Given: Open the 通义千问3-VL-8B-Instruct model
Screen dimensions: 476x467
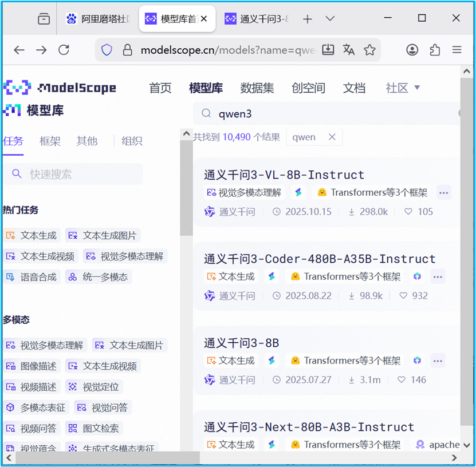Looking at the screenshot, I should [284, 175].
